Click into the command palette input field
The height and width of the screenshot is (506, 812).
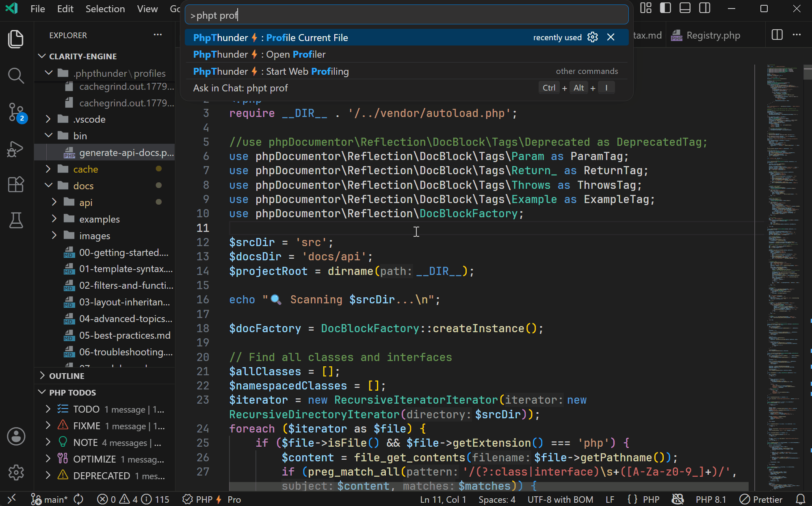click(x=407, y=15)
